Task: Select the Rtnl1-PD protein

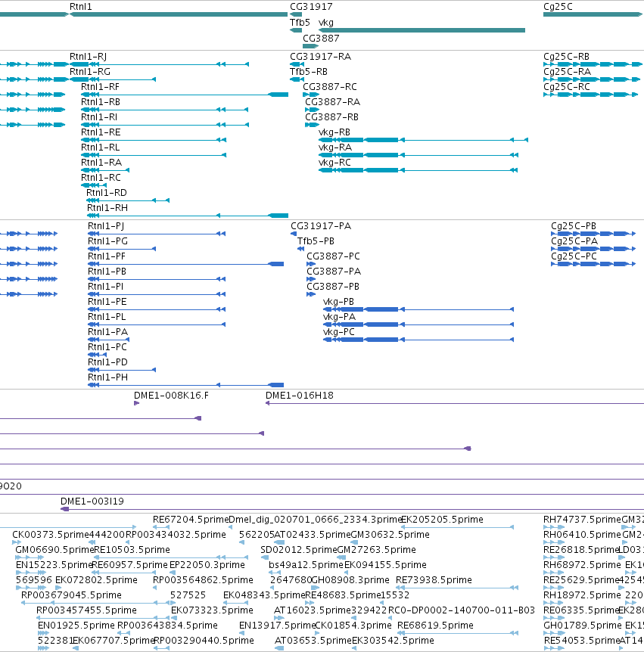Action: [x=107, y=362]
